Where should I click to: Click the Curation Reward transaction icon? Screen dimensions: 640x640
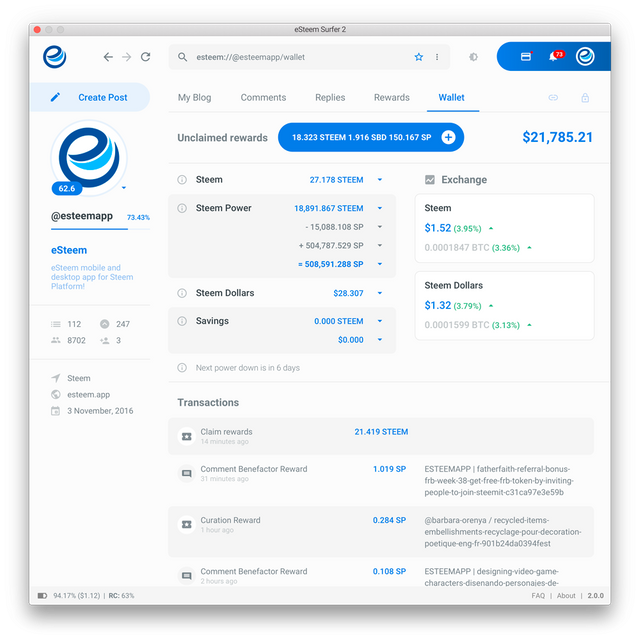pyautogui.click(x=187, y=524)
